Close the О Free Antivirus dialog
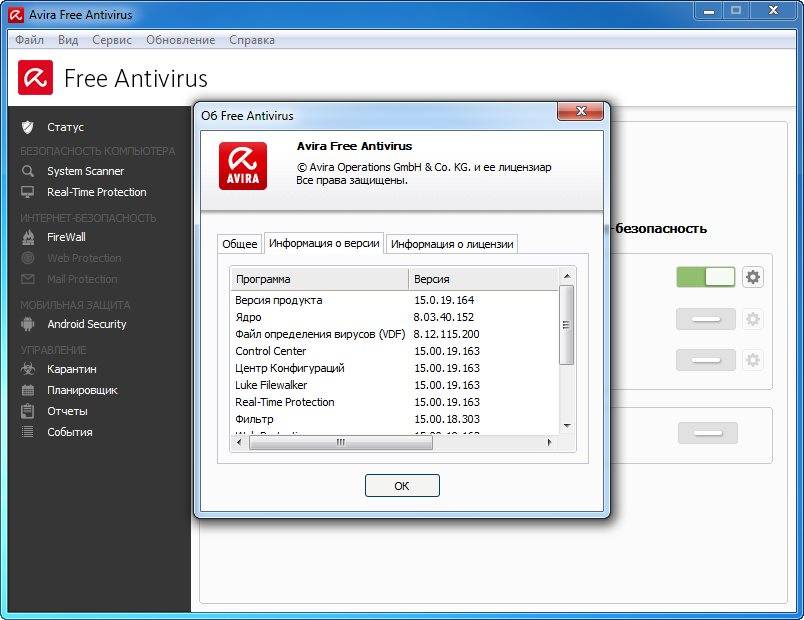Screen dimensions: 804x620 coord(580,111)
